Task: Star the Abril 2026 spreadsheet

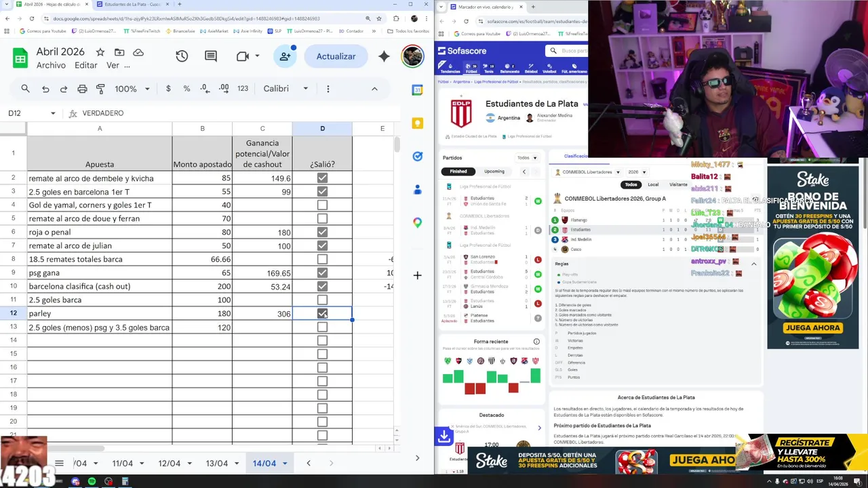Action: (100, 52)
